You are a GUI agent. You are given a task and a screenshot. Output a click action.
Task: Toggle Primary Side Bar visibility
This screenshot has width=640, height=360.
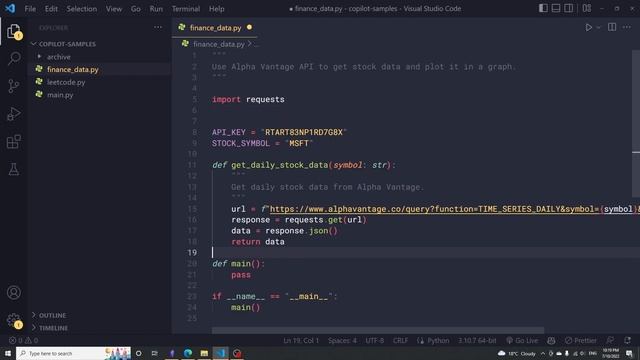543,8
